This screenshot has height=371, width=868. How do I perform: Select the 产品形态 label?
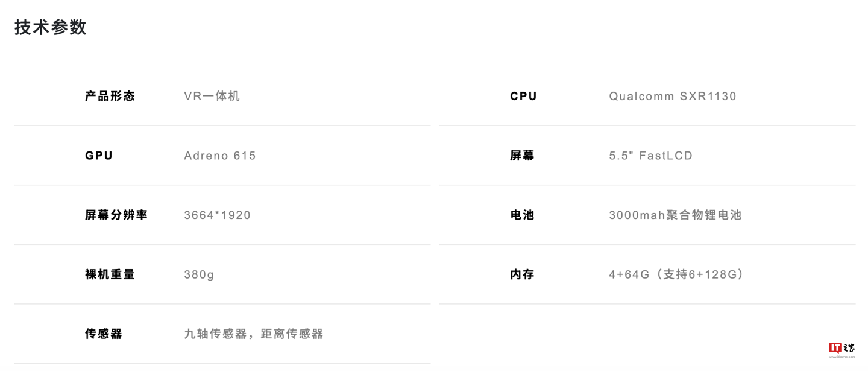(x=110, y=96)
